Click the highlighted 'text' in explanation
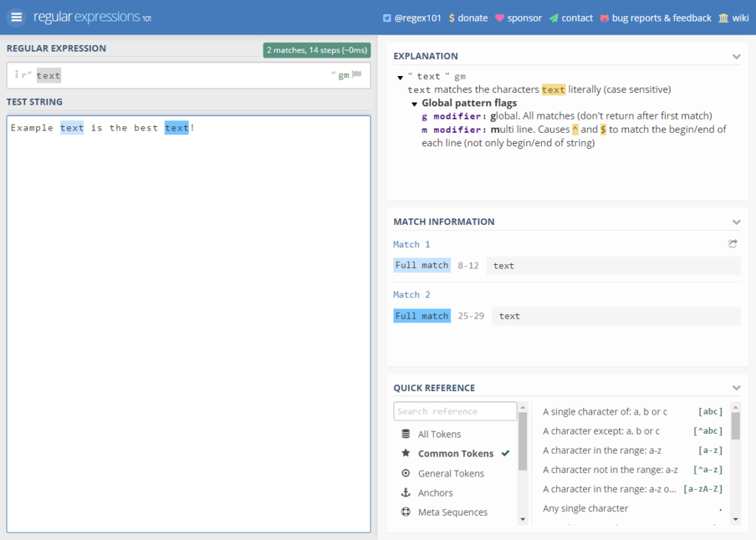 pyautogui.click(x=553, y=89)
